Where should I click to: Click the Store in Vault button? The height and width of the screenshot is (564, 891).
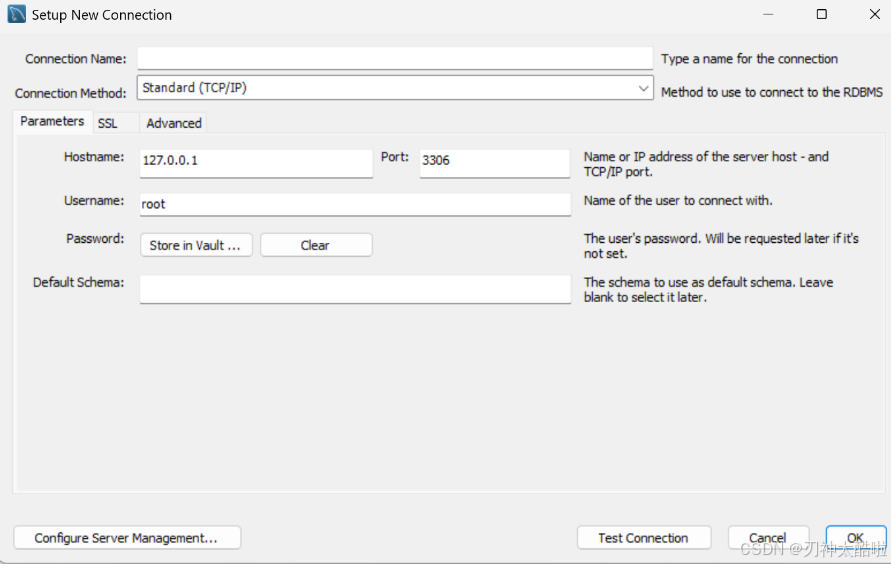pos(196,245)
